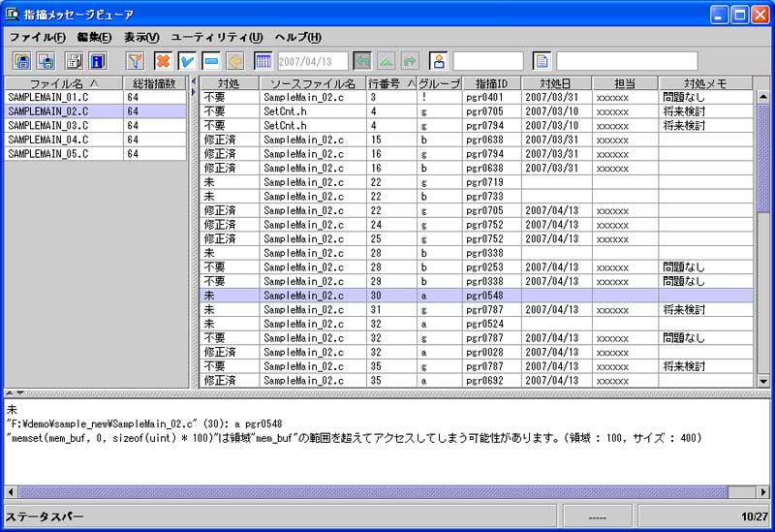This screenshot has width=775, height=532.
Task: Click the person (担当) icon in toolbar
Action: point(439,61)
